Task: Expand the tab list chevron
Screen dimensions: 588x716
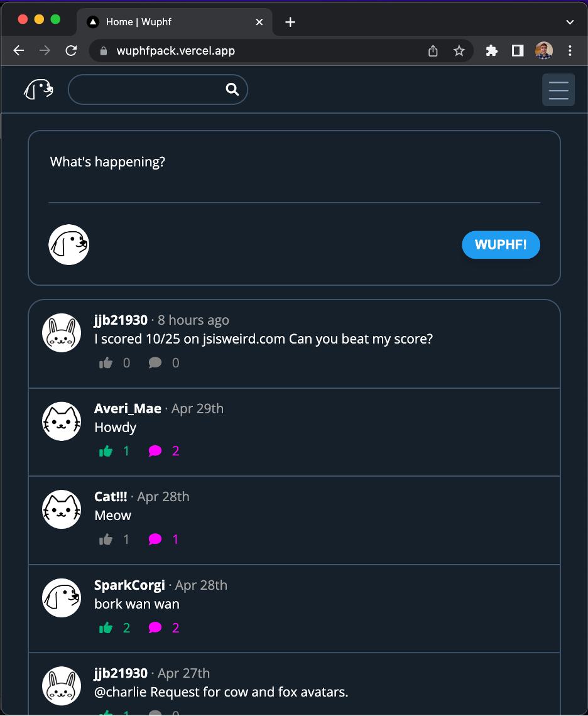Action: click(570, 22)
